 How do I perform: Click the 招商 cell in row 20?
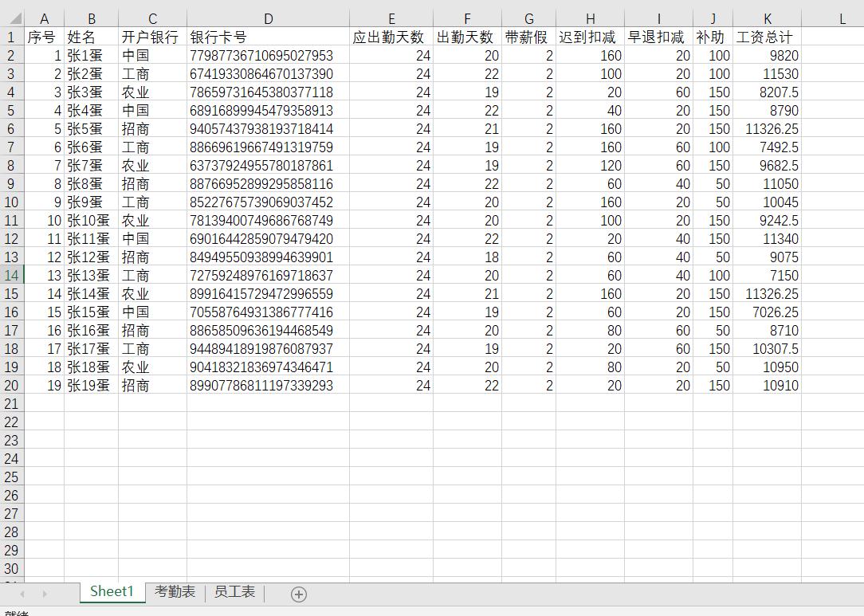pyautogui.click(x=151, y=386)
